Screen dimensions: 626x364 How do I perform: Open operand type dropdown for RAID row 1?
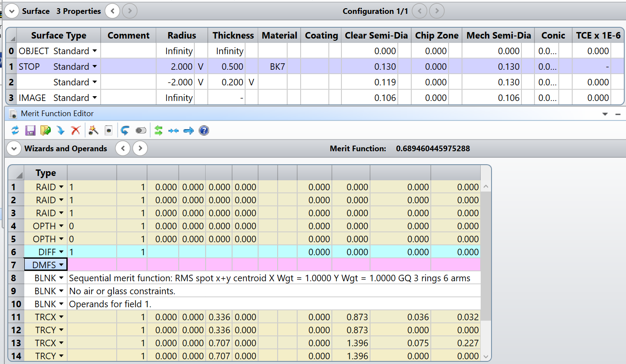61,187
